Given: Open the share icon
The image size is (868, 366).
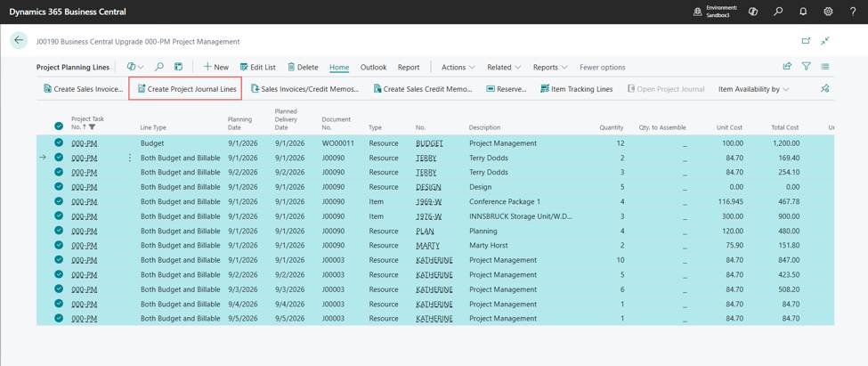Looking at the screenshot, I should point(787,67).
